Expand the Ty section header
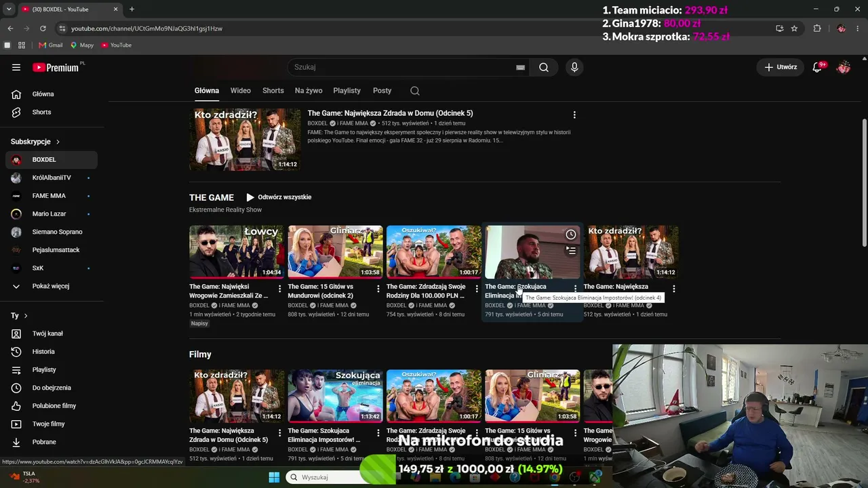Viewport: 868px width, 488px height. click(x=19, y=316)
